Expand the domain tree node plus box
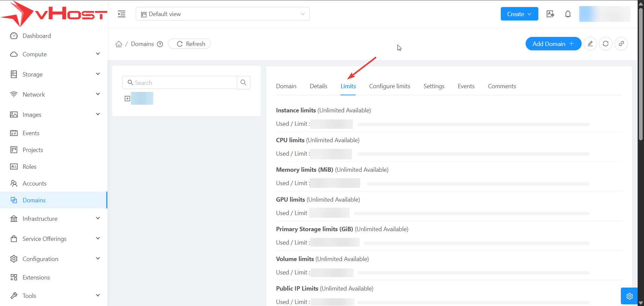Viewport: 644px width, 306px height. tap(127, 99)
